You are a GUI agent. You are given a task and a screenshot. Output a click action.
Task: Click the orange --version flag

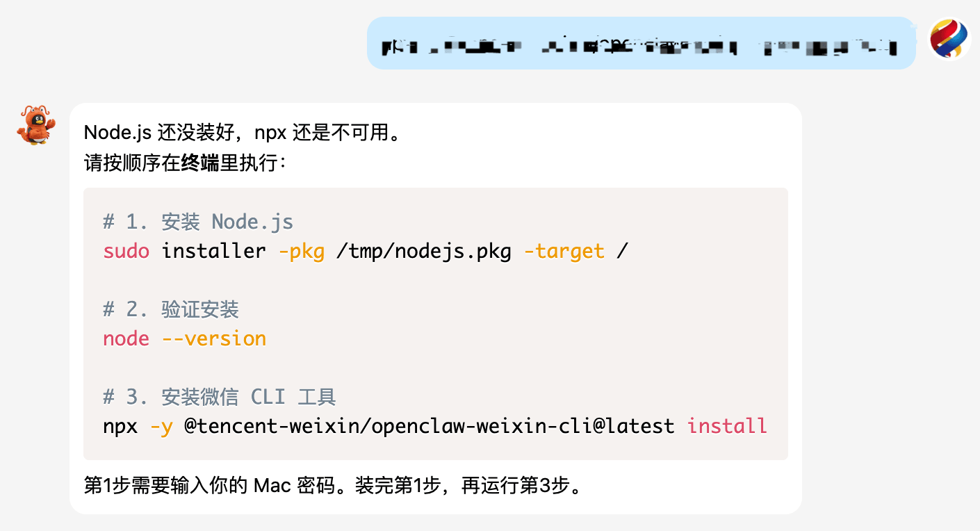point(213,338)
